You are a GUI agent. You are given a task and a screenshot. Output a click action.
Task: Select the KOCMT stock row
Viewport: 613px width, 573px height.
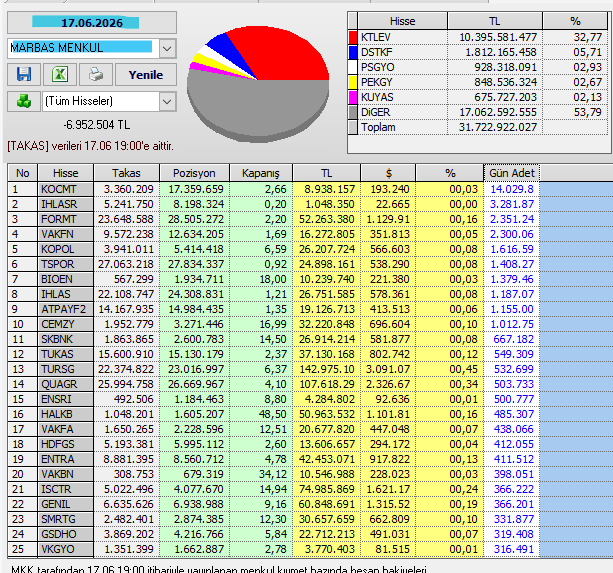(274, 189)
